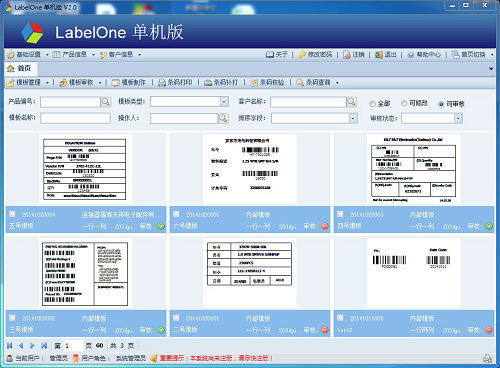Expand the 模板管理 dropdown arrow

[47, 82]
